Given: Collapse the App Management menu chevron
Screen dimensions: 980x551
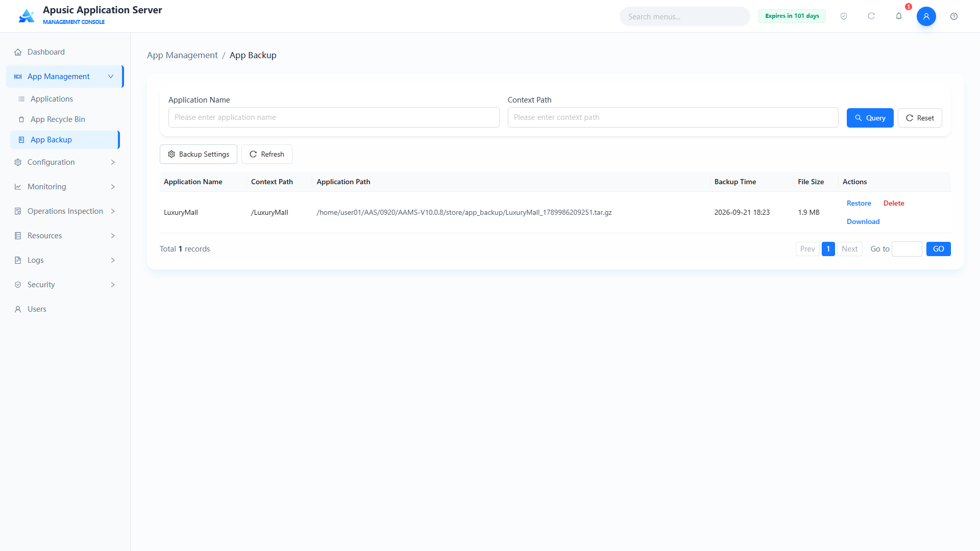Looking at the screenshot, I should [x=111, y=77].
